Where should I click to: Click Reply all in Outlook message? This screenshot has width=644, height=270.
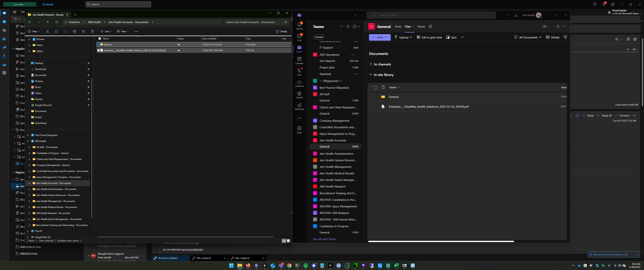[x=604, y=115]
